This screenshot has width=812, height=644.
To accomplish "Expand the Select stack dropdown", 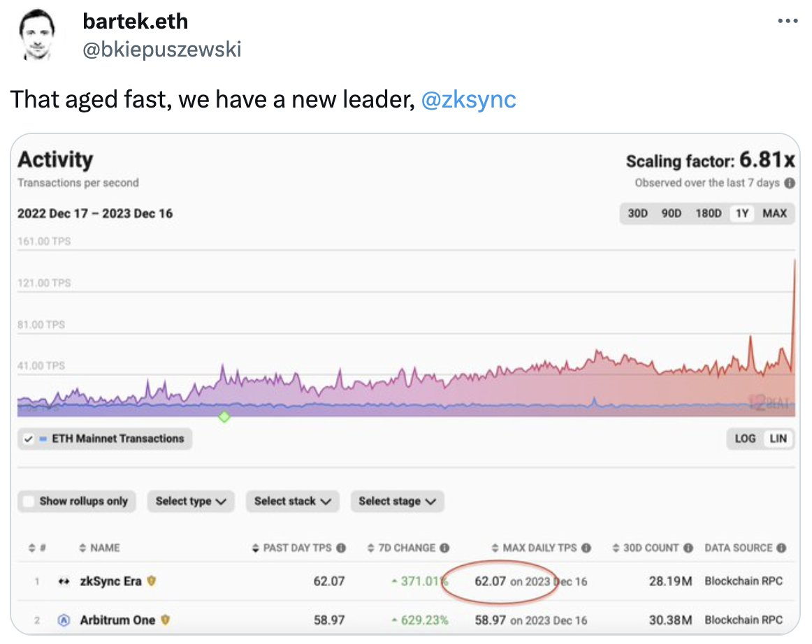I will pos(293,501).
